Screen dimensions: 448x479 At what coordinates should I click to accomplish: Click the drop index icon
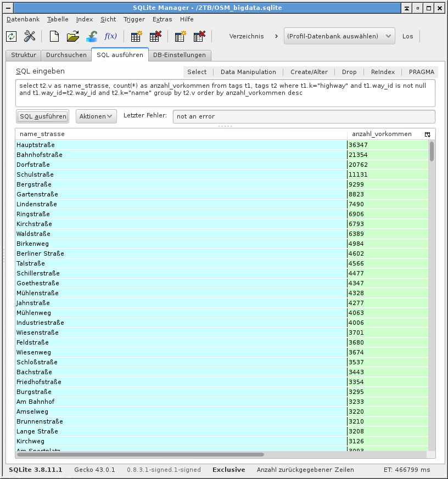click(x=199, y=36)
